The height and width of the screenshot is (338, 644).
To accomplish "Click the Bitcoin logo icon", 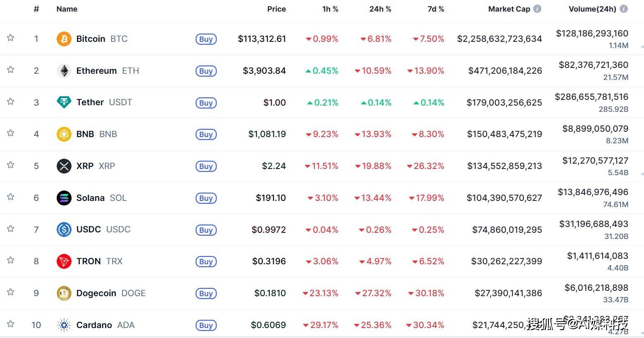I will pos(64,39).
